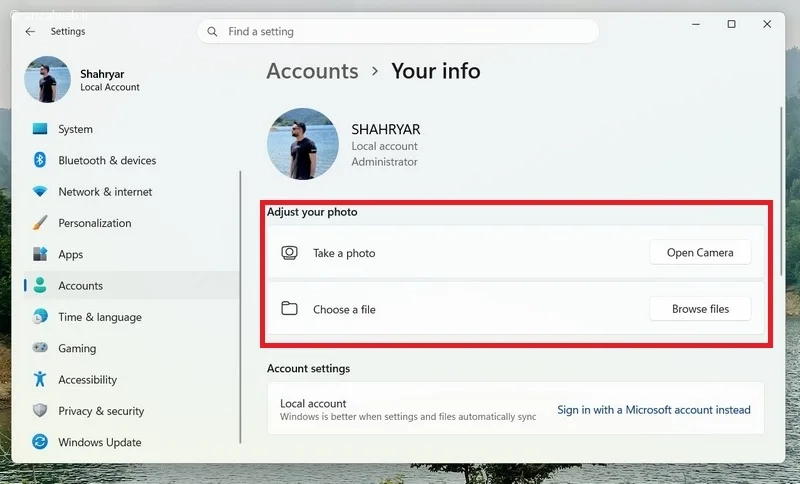This screenshot has width=800, height=484.
Task: Close the Settings window
Action: tap(767, 24)
